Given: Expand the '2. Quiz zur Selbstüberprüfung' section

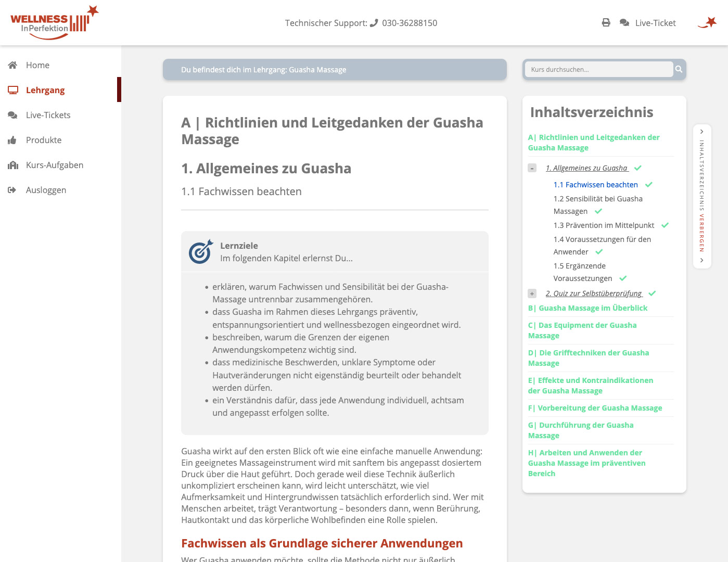Looking at the screenshot, I should (532, 293).
